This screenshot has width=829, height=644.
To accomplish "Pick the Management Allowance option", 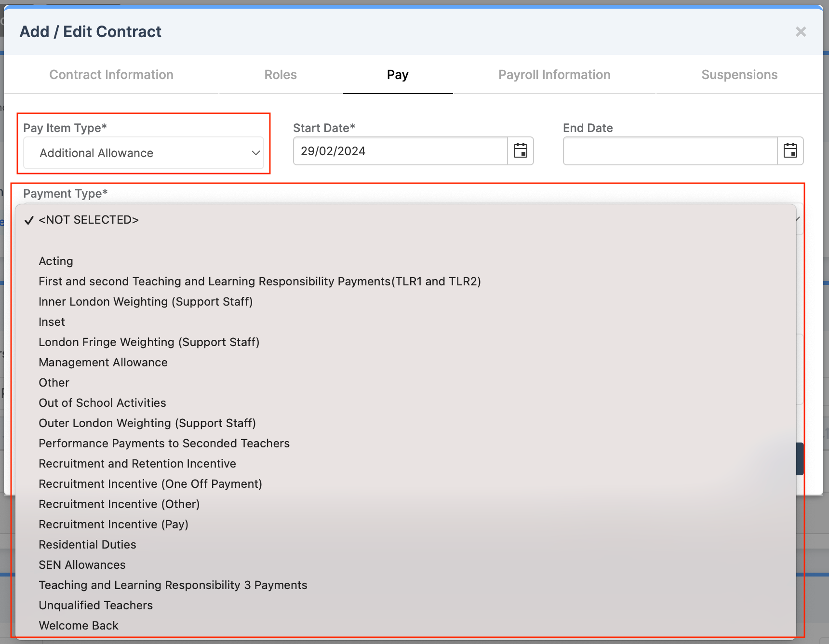I will (103, 362).
